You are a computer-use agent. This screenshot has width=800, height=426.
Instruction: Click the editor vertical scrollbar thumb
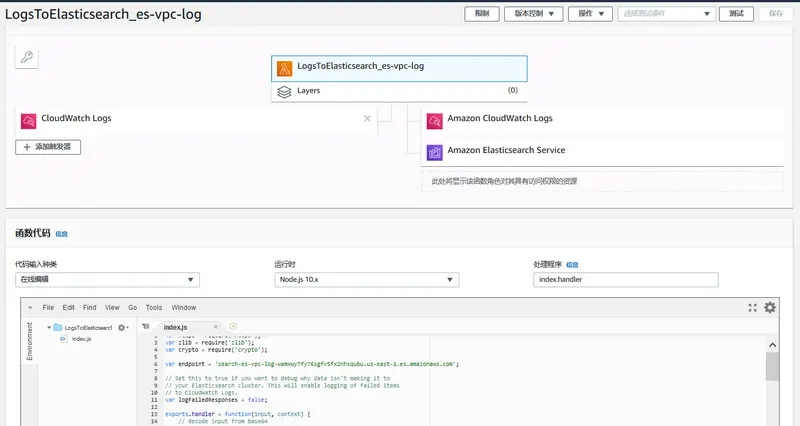pos(772,366)
